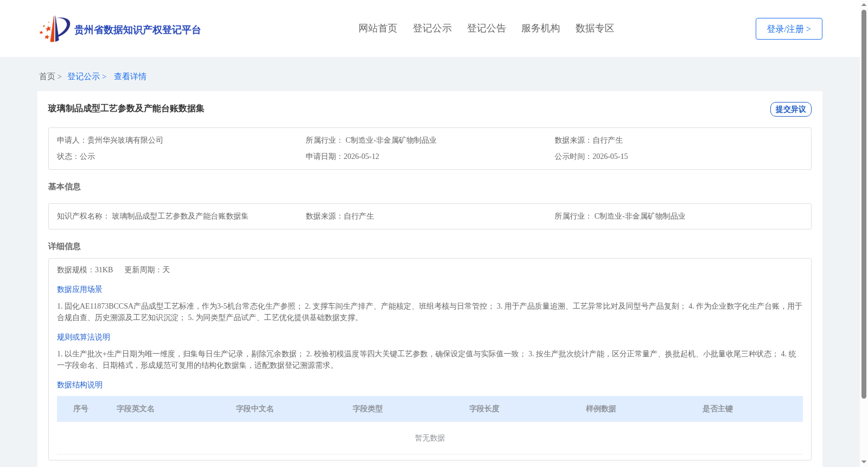
Task: Click the scrollbar down arrow
Action: click(x=864, y=462)
